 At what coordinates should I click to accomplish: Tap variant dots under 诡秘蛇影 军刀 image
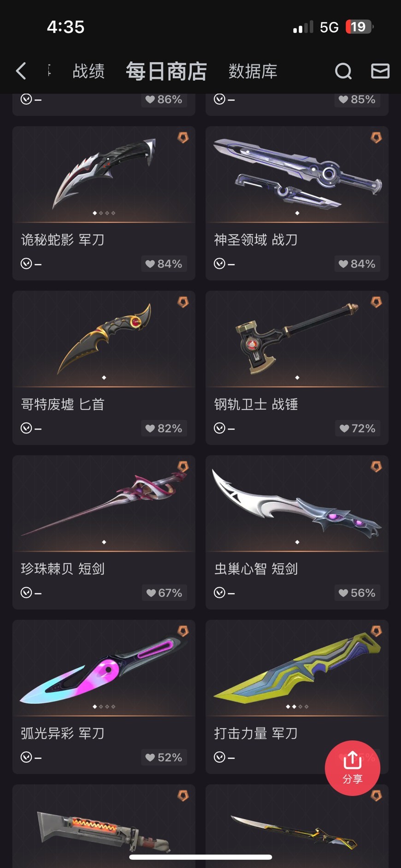104,213
